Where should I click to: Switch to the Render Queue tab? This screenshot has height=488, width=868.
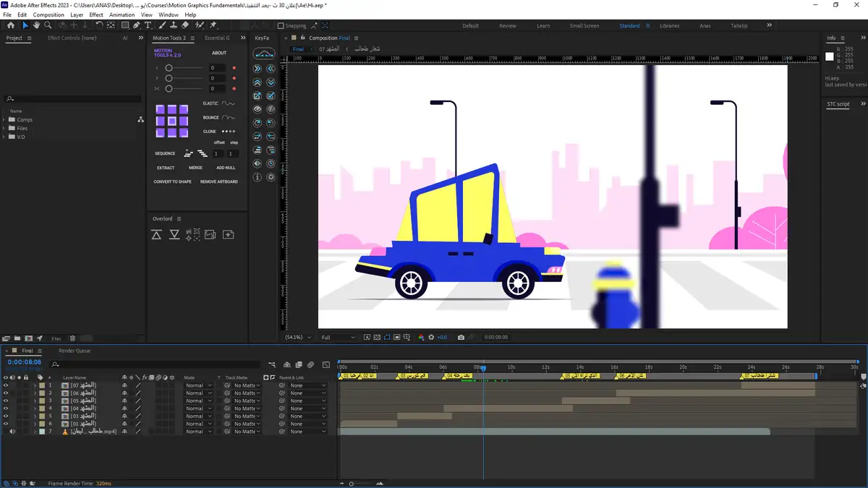coord(75,351)
